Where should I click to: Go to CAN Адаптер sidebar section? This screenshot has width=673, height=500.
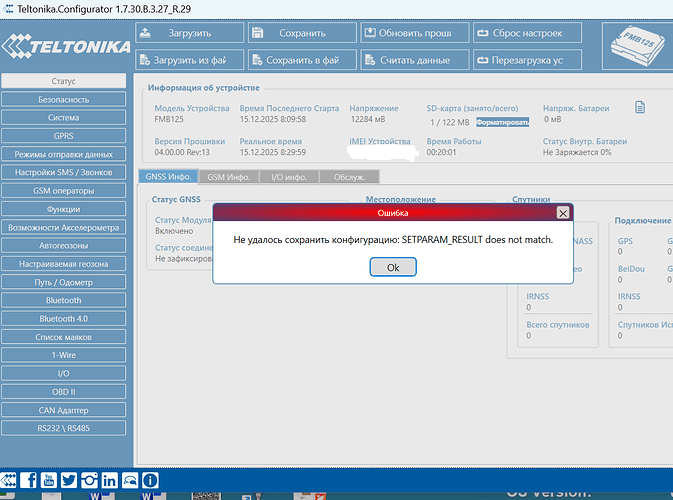pos(63,410)
